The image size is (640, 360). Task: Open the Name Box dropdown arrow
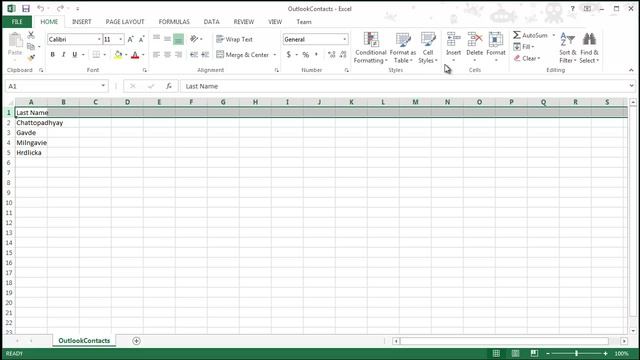pyautogui.click(x=103, y=86)
